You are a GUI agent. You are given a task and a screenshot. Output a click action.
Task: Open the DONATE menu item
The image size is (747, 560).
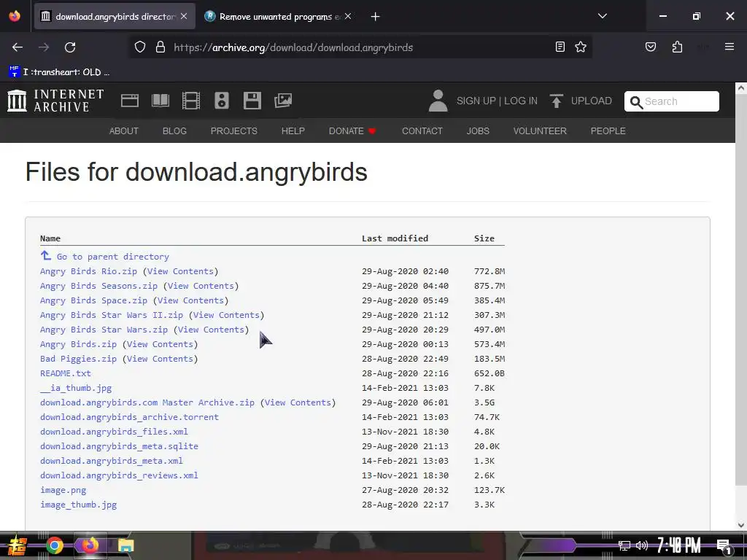(x=352, y=131)
